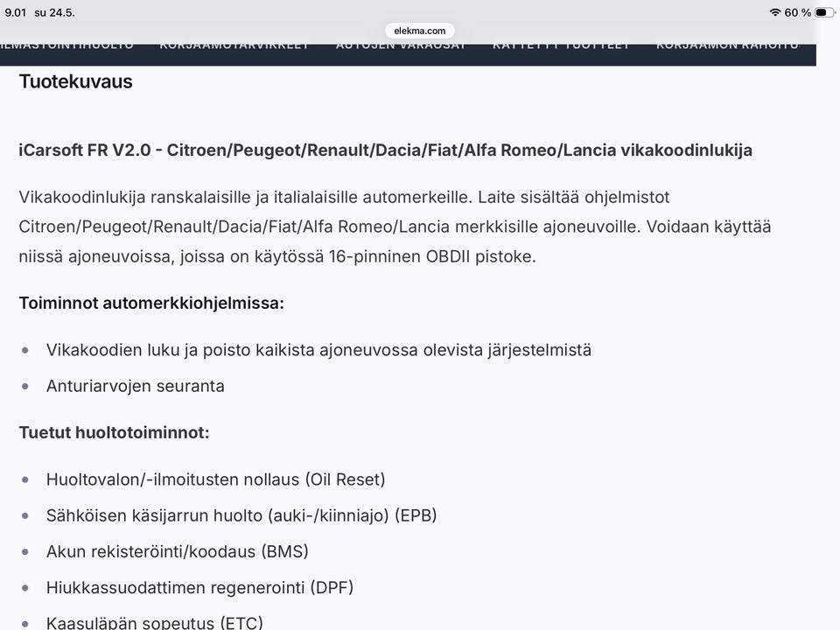Open the Käytetyt tuotteet menu item
This screenshot has width=840, height=630.
coord(561,45)
